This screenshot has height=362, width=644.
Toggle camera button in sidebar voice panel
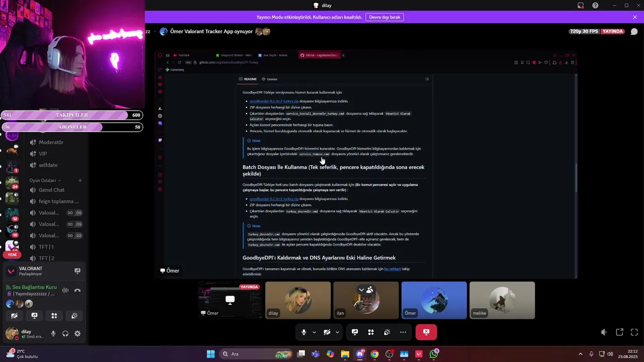(x=14, y=316)
